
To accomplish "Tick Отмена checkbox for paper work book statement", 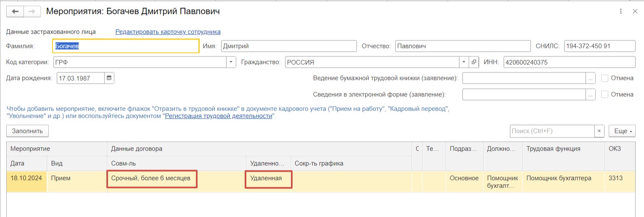I will [x=604, y=78].
